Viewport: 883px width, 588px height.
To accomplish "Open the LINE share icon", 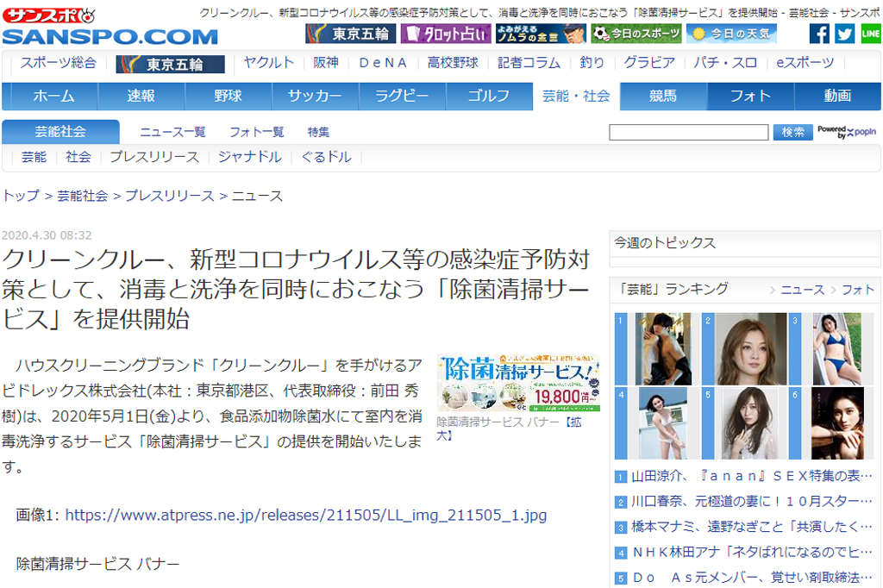I will [871, 34].
